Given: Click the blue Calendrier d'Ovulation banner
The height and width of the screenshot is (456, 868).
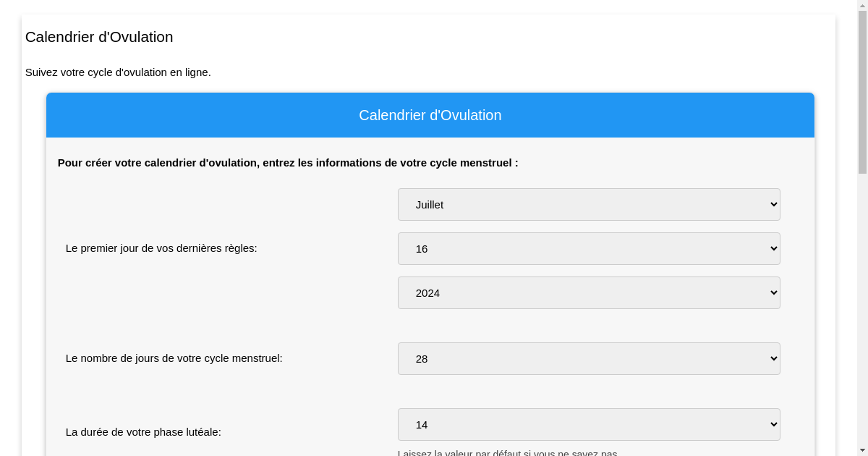Looking at the screenshot, I should point(430,115).
